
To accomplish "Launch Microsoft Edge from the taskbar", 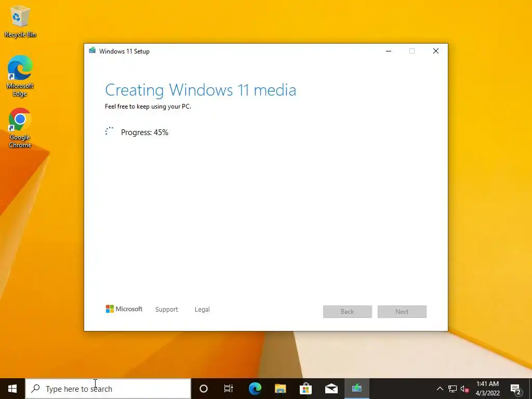I will (x=255, y=389).
